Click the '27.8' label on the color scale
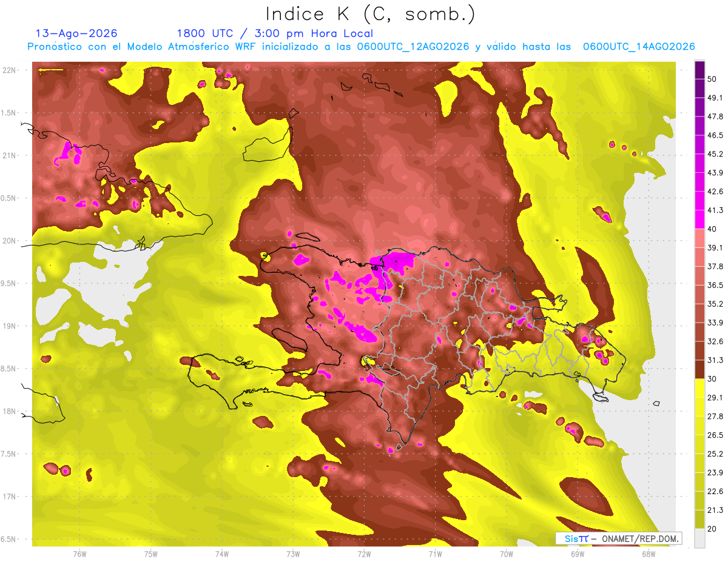 [715, 416]
